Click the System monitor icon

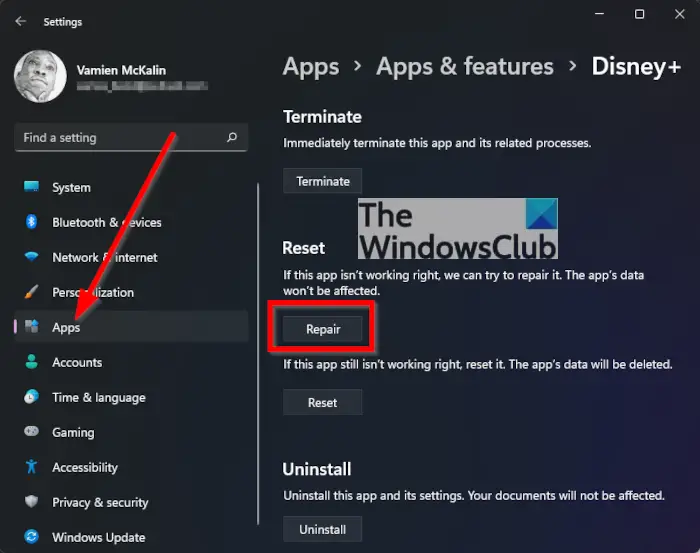[x=31, y=187]
